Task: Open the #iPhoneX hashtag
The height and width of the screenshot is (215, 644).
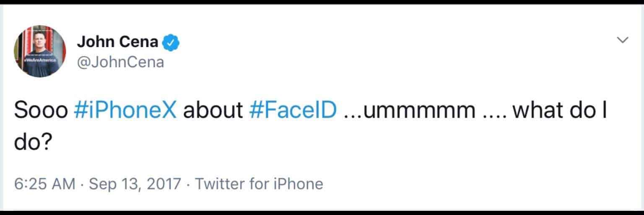Action: pos(125,110)
